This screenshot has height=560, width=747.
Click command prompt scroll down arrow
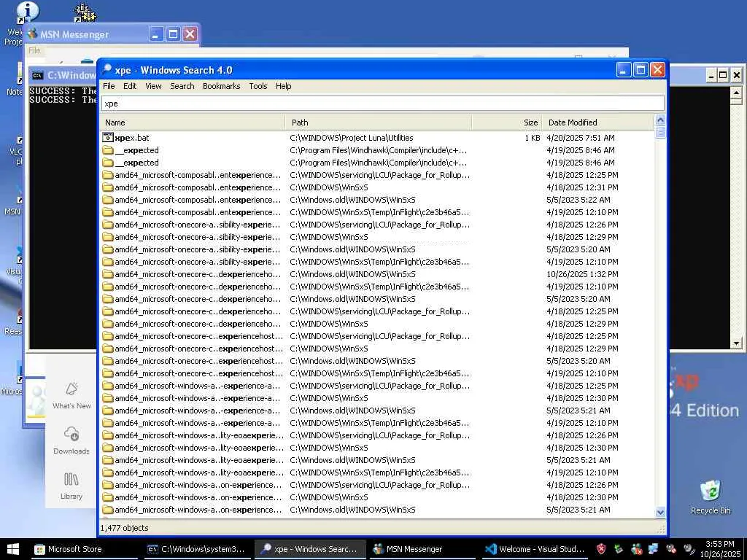click(737, 343)
